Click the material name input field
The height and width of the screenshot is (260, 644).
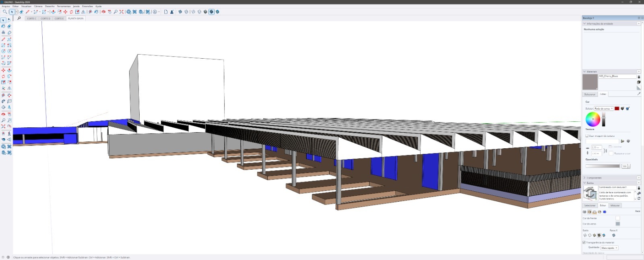(617, 76)
